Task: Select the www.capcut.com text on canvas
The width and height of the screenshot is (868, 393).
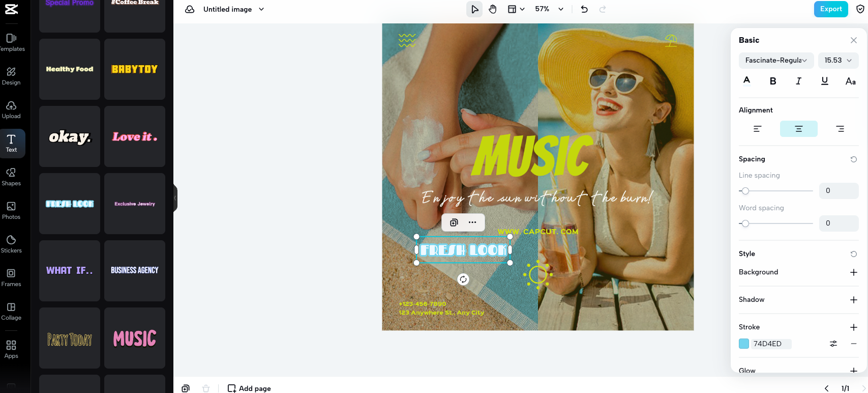Action: (538, 232)
